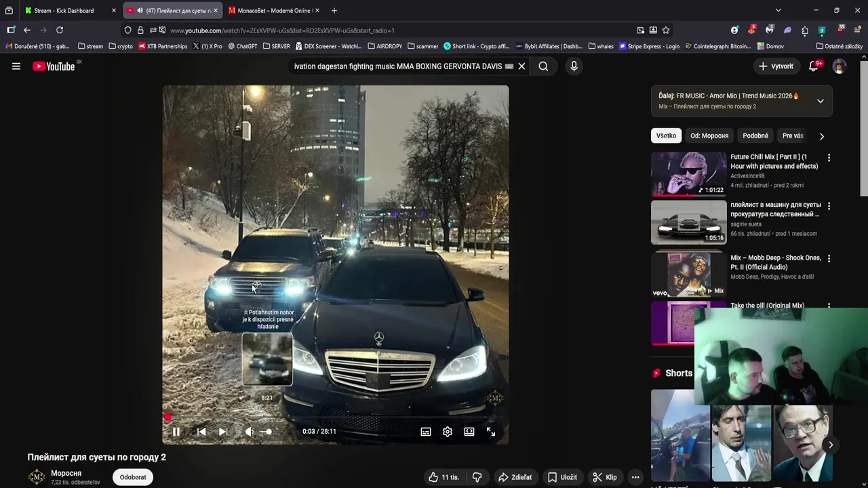Toggle subtitles in the video player

(x=426, y=432)
